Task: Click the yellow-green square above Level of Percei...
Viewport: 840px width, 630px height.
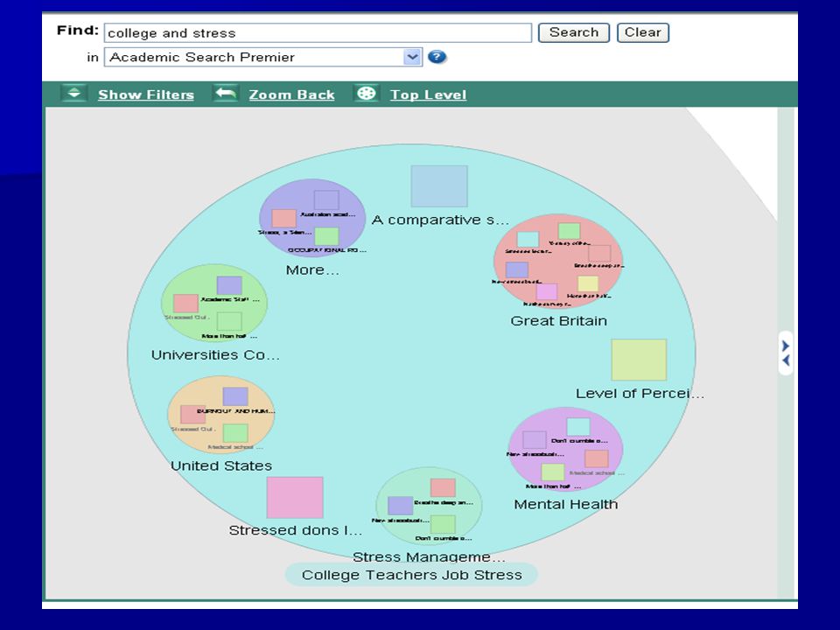Action: point(639,360)
